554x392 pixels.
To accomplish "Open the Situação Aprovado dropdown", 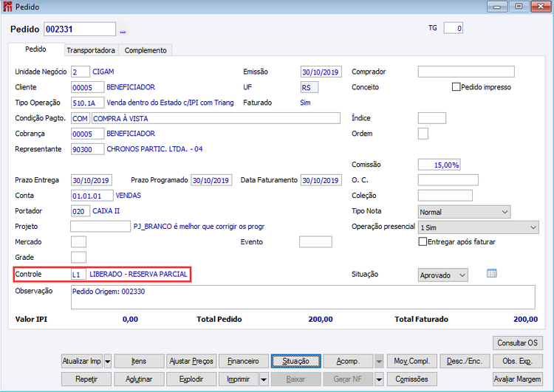I will point(443,275).
